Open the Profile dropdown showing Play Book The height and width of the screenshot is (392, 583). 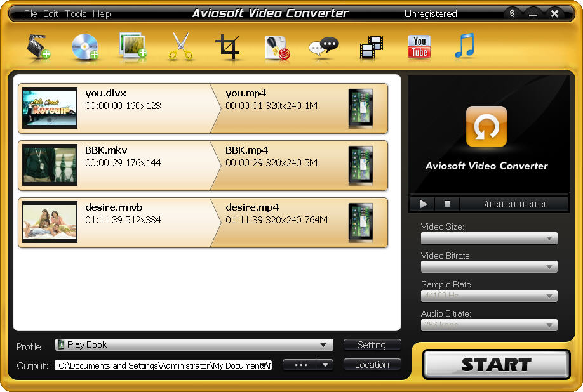tap(194, 345)
